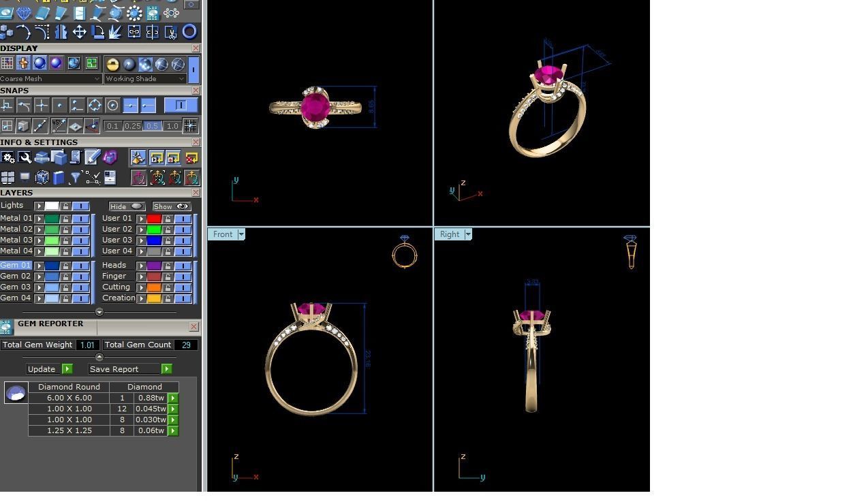Toggle the grid snap hash icon
Image resolution: width=868 pixels, height=504 pixels.
pyautogui.click(x=190, y=125)
